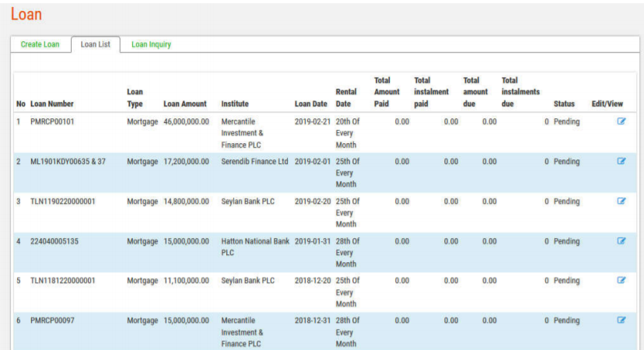Click the Loan Number column header
The width and height of the screenshot is (644, 350).
(52, 104)
